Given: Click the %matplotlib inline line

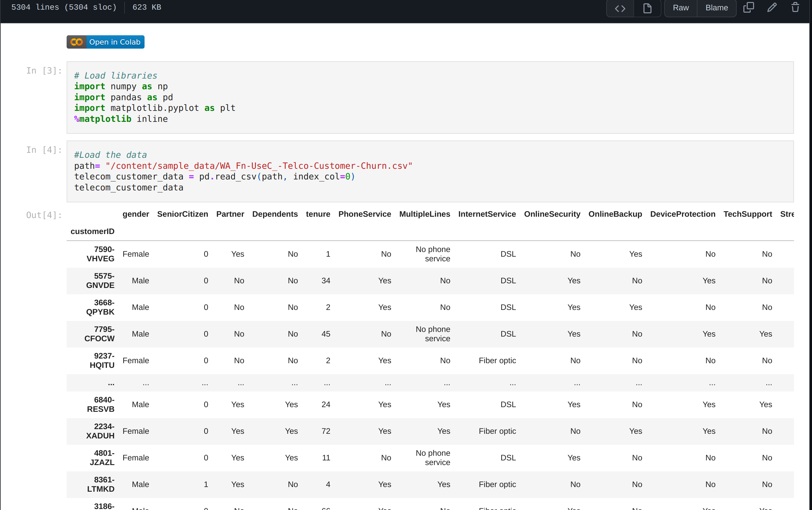Looking at the screenshot, I should click(x=121, y=119).
